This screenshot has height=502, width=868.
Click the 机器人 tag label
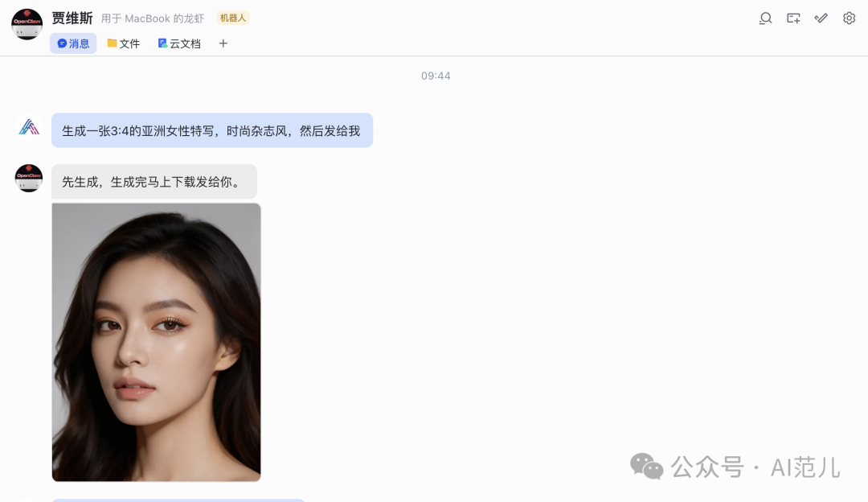232,19
